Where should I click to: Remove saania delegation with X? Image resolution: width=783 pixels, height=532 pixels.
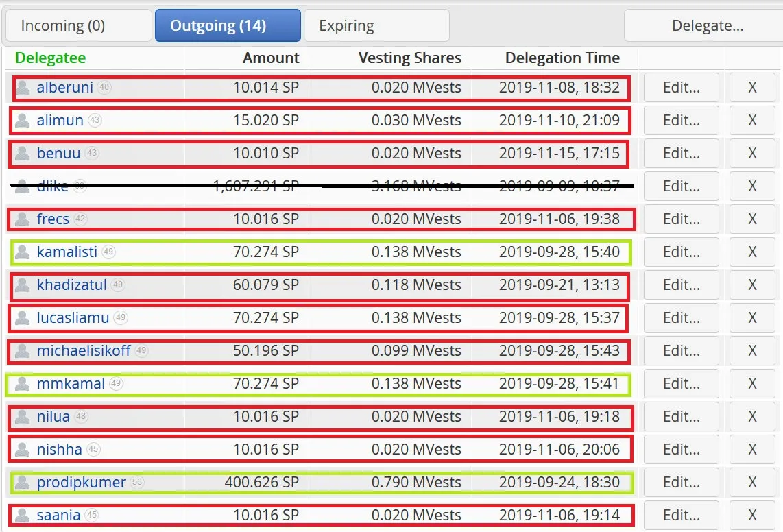(752, 516)
